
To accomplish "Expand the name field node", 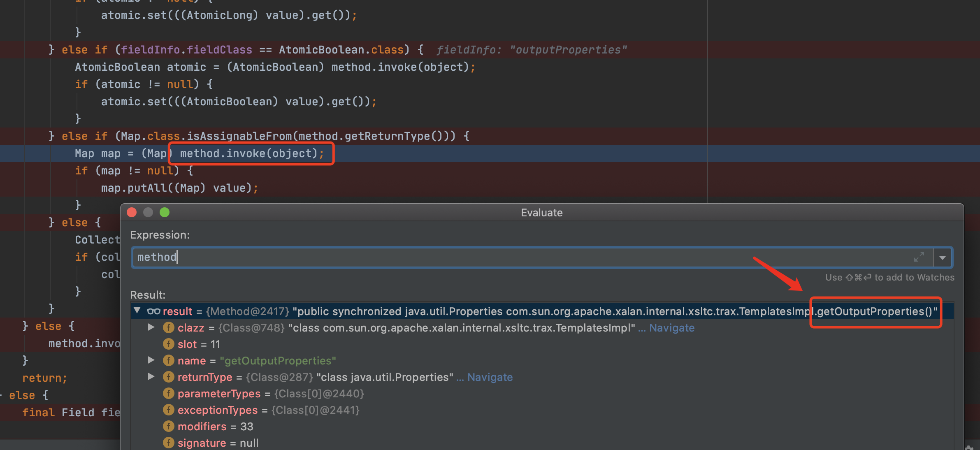I will point(151,360).
